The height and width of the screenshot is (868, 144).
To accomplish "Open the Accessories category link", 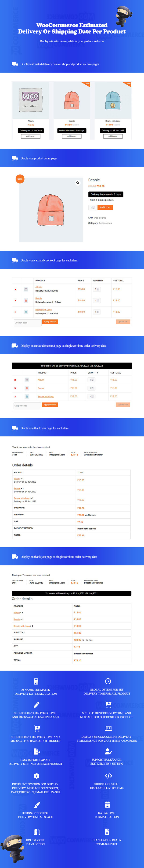I will point(105,223).
